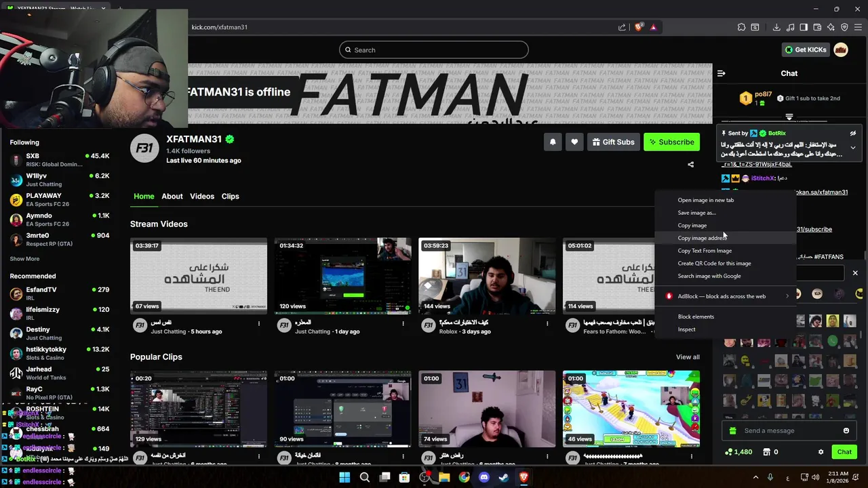The height and width of the screenshot is (488, 868).
Task: Open the browser extensions puzzle icon
Action: 741,27
